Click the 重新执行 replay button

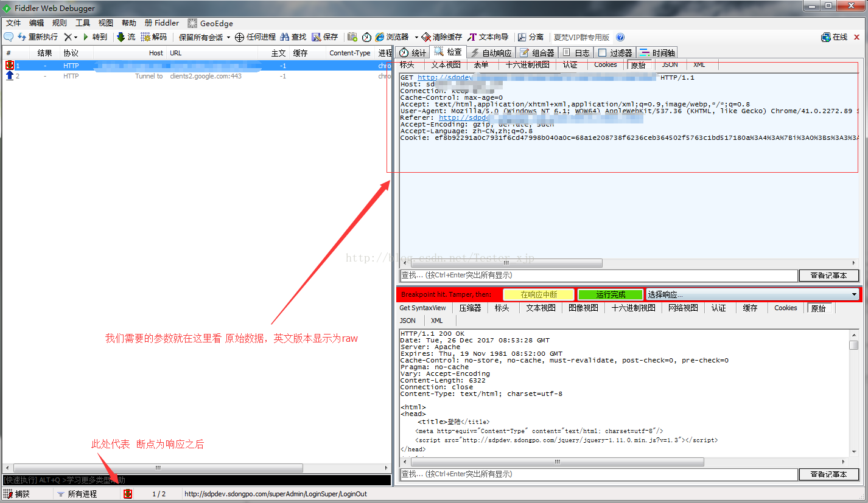pos(38,37)
